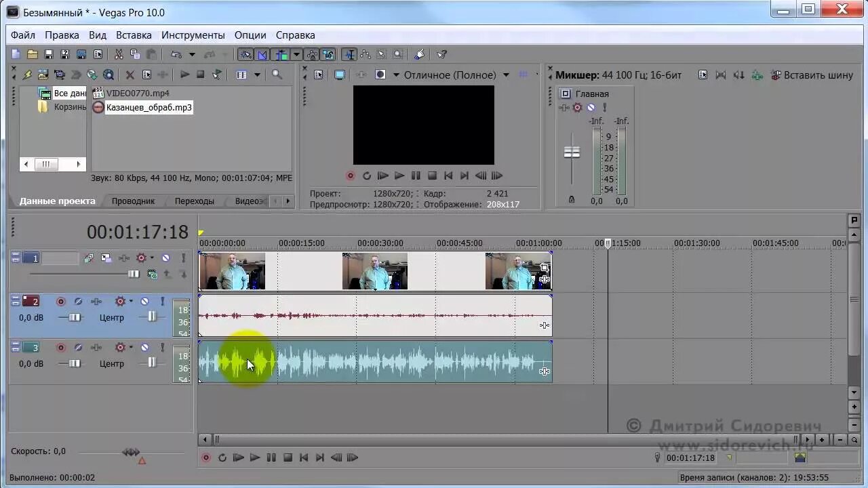Expand the undo history dropdown arrow
Screen dimensions: 868x488
coord(192,54)
